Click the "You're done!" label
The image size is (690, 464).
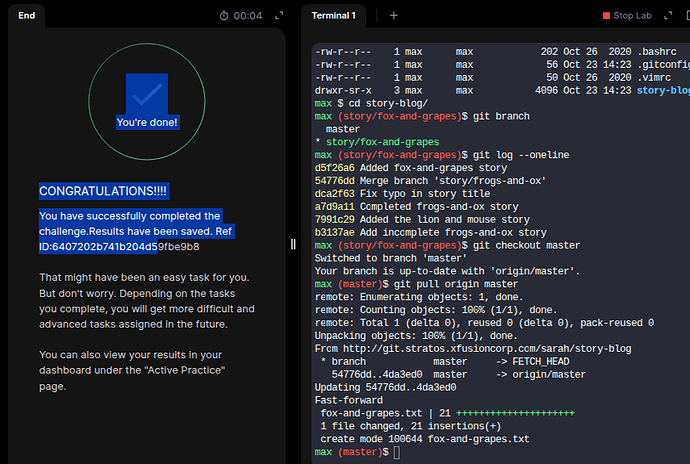click(147, 122)
